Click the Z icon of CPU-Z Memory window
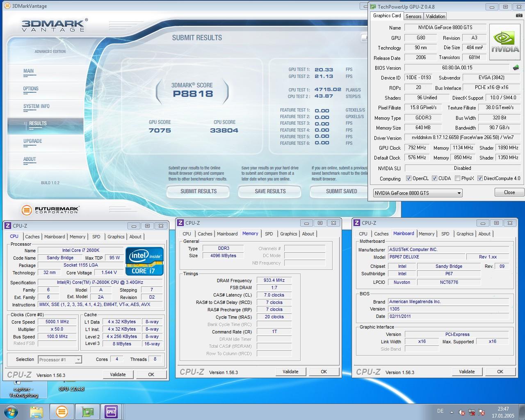 [x=180, y=223]
